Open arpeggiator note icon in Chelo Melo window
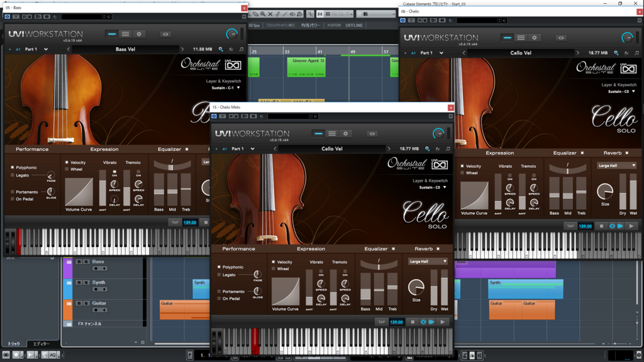This screenshot has width=644, height=362. 448,148
